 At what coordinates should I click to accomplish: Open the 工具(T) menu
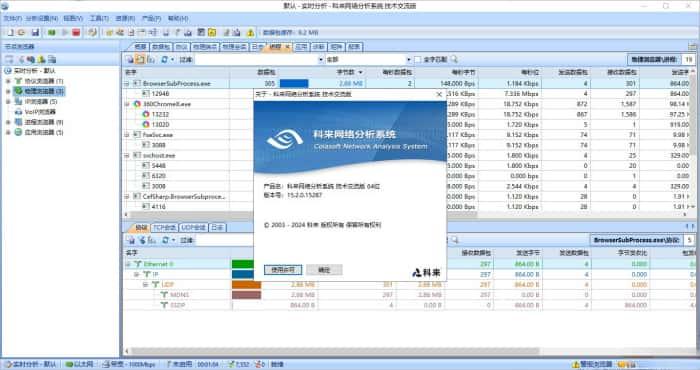[x=99, y=19]
